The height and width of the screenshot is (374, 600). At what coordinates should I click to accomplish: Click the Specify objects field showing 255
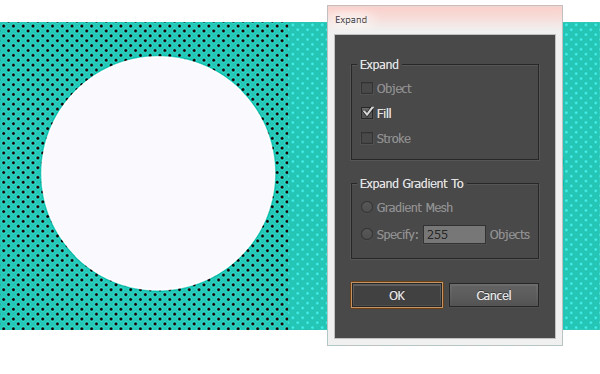(x=454, y=234)
